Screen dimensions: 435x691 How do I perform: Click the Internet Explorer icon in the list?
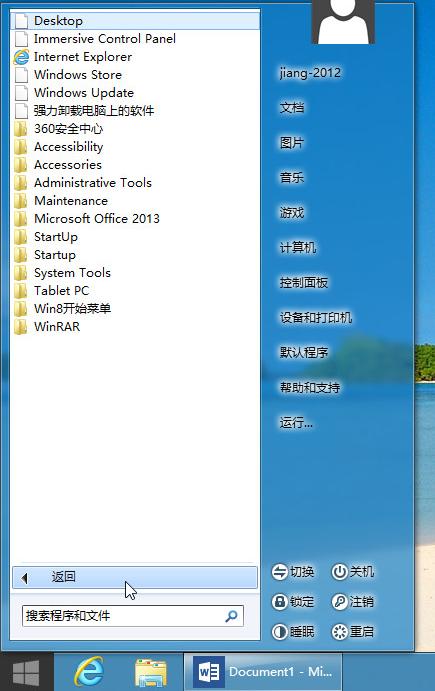click(21, 57)
